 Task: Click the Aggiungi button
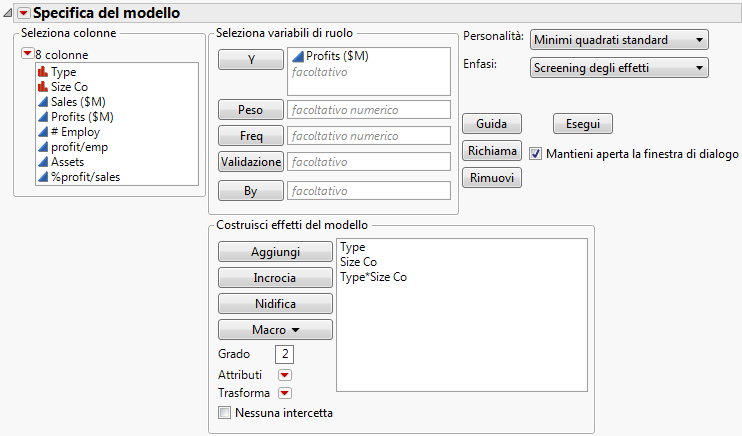click(275, 252)
